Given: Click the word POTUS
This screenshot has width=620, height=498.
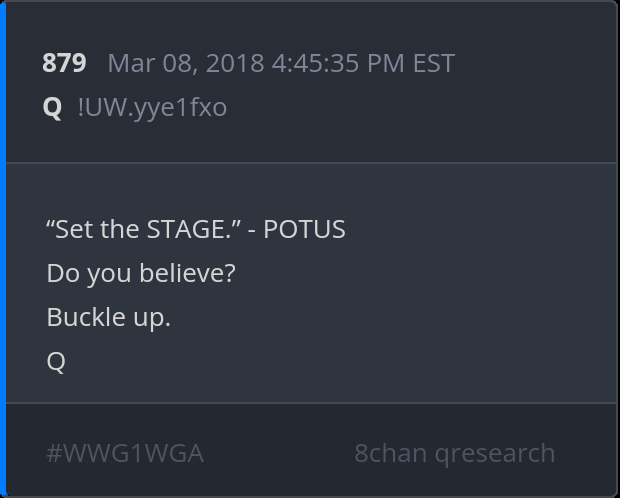Looking at the screenshot, I should 304,229.
